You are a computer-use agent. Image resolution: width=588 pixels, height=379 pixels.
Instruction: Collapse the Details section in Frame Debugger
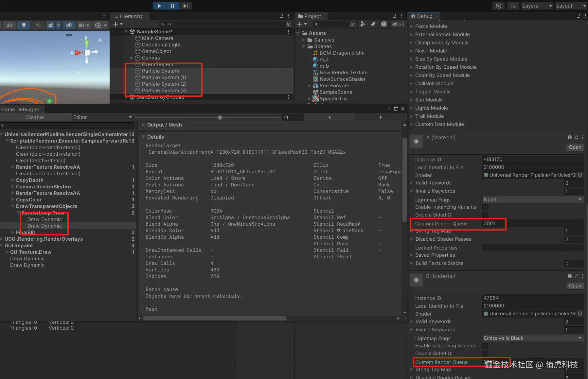coord(143,137)
